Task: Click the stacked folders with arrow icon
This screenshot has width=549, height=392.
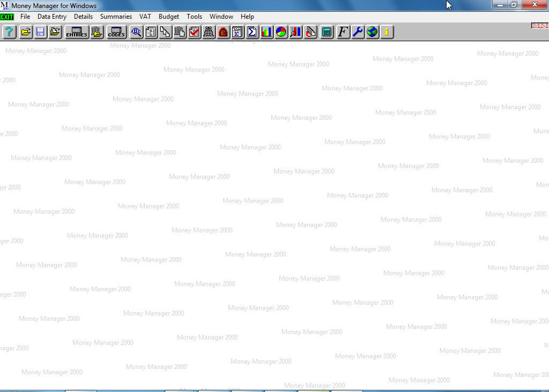Action: 55,32
